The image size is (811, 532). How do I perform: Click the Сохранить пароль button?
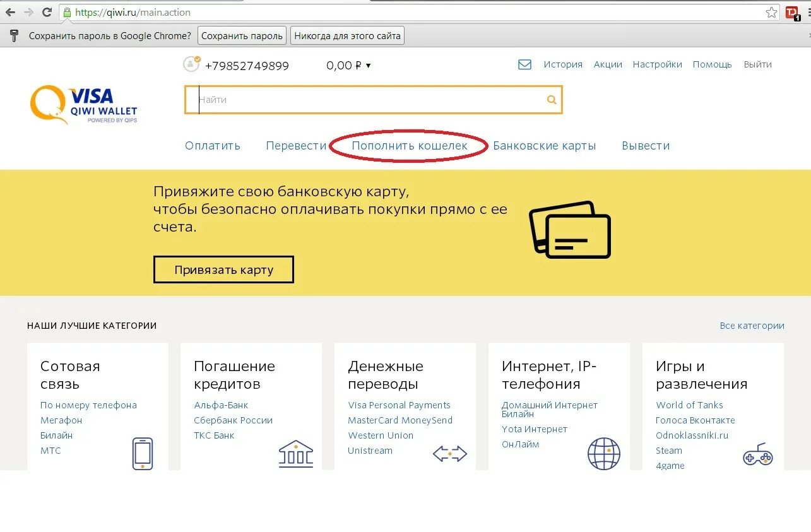pyautogui.click(x=242, y=36)
